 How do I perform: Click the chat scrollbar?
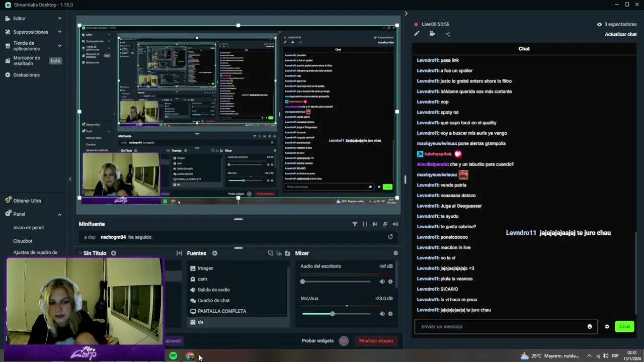pyautogui.click(x=636, y=274)
